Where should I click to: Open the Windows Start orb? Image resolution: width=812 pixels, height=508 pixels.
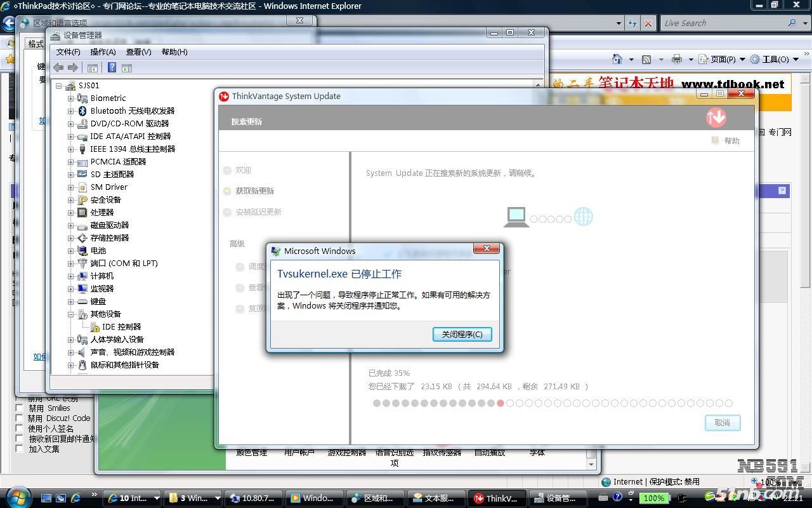18,497
